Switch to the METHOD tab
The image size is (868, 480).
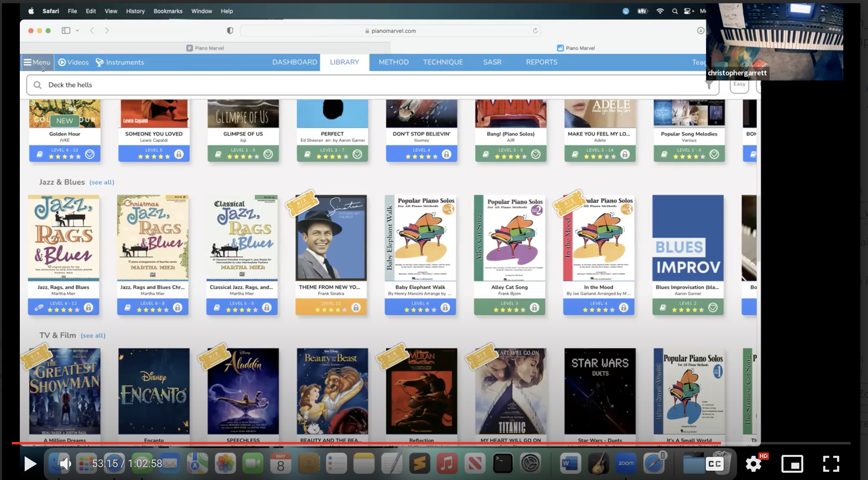[x=394, y=62]
